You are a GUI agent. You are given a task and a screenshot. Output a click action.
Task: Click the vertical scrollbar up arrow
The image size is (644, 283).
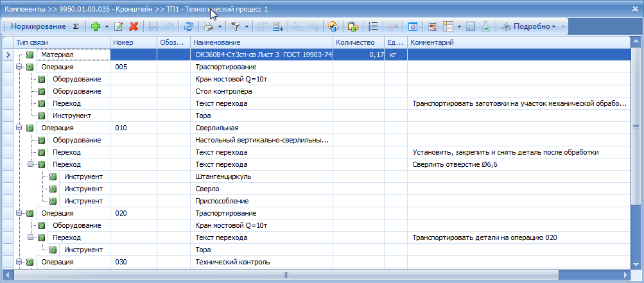(635, 41)
